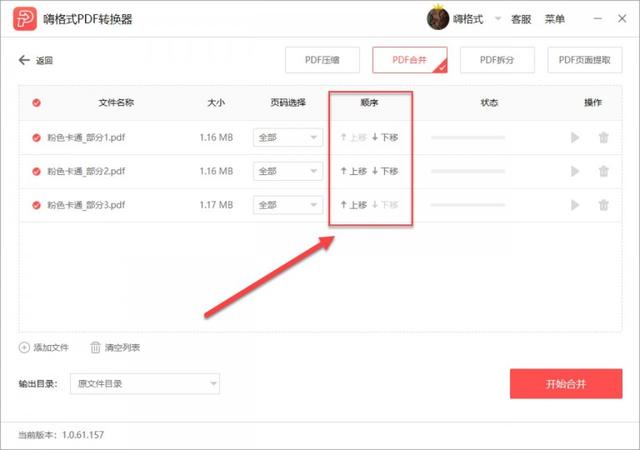Viewport: 640px width, 450px height.
Task: Open the 输出目录 原文件目录 dropdown
Action: pyautogui.click(x=145, y=383)
